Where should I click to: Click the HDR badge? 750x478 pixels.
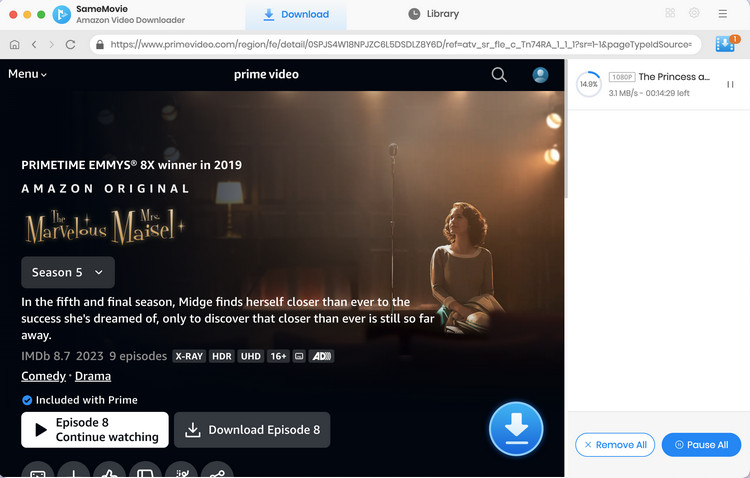coord(222,356)
